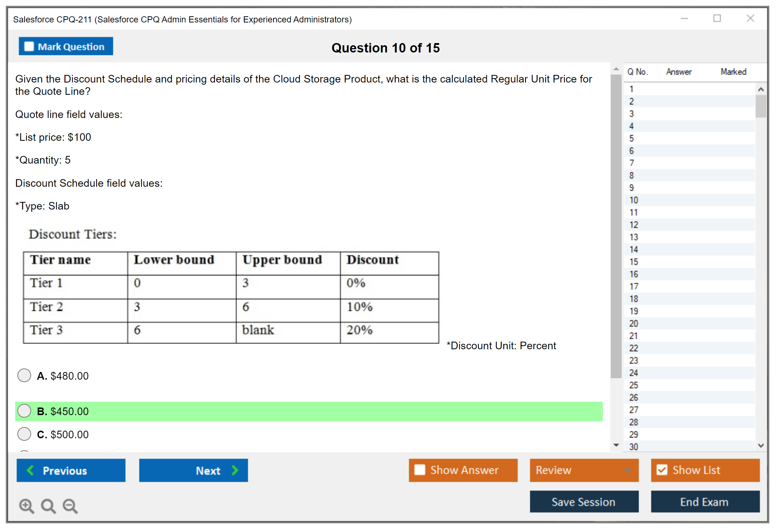The width and height of the screenshot is (778, 532).
Task: Tick the Mark Question checkbox
Action: tap(29, 47)
